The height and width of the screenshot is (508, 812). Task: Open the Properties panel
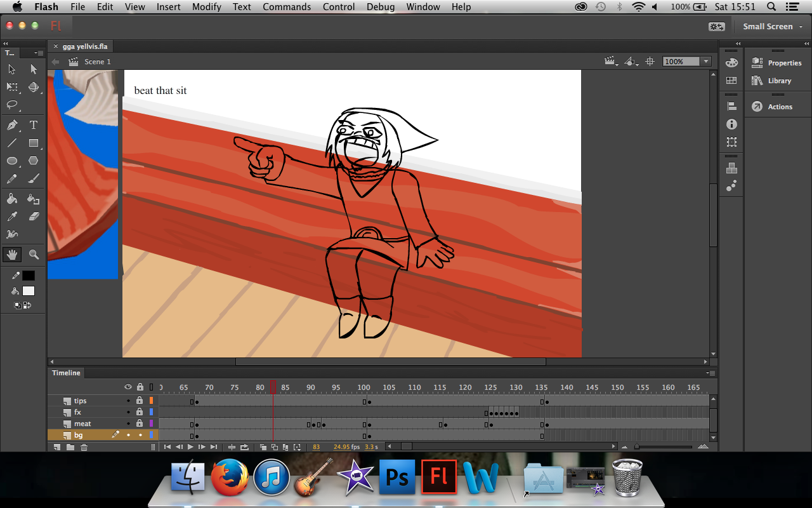pyautogui.click(x=776, y=63)
